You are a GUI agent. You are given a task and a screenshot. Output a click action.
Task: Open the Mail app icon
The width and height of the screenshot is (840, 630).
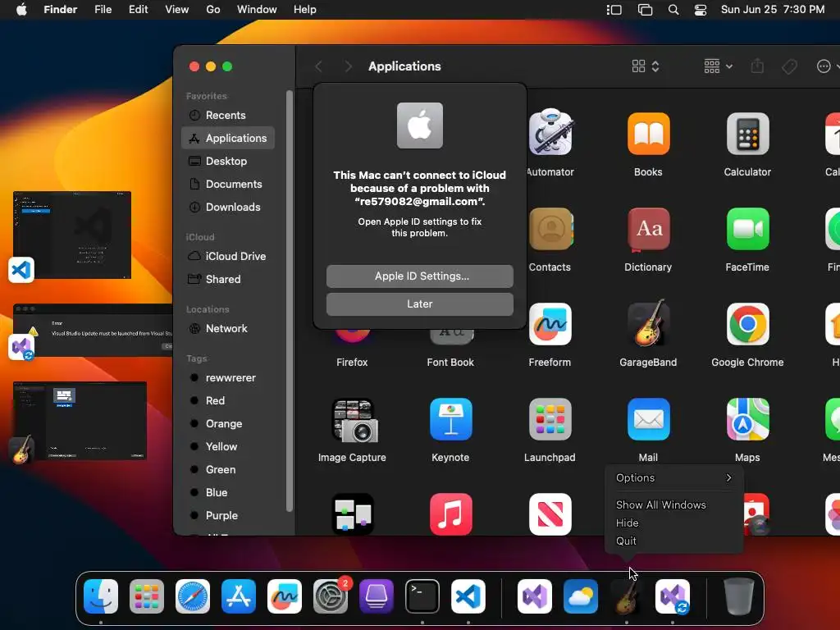(648, 419)
